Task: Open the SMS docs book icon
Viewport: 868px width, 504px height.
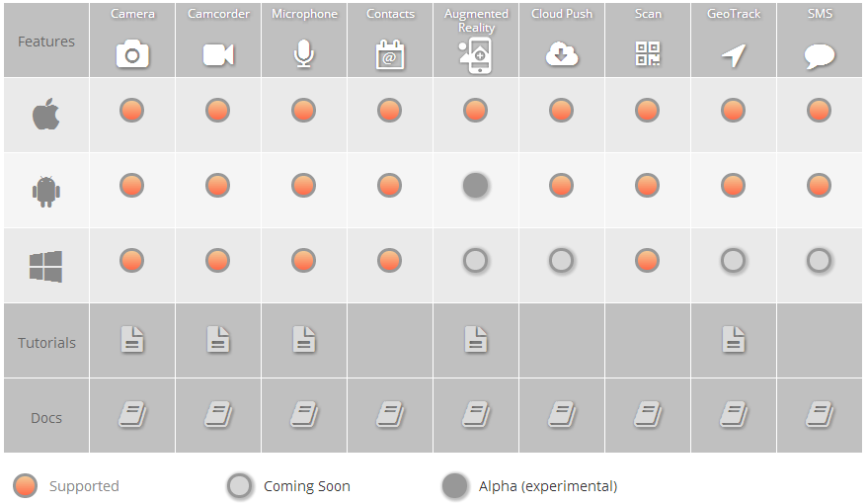Action: tap(819, 415)
